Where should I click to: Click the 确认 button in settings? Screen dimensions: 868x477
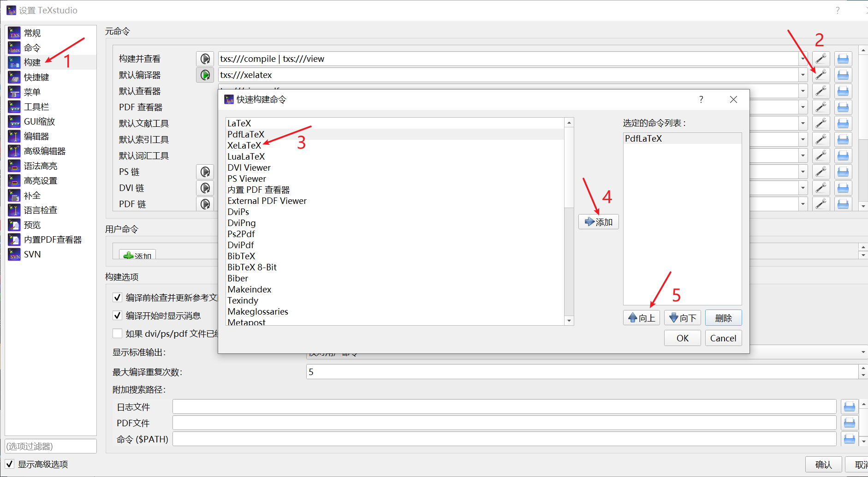point(824,465)
